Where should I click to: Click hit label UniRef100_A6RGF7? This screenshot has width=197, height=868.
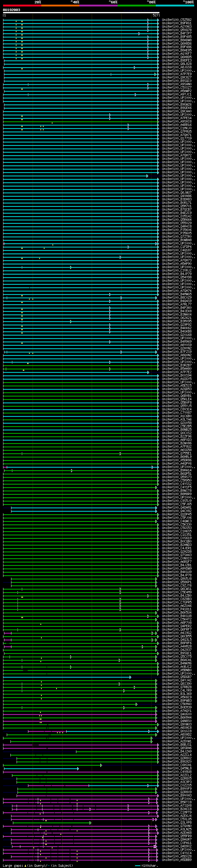click(x=177, y=562)
